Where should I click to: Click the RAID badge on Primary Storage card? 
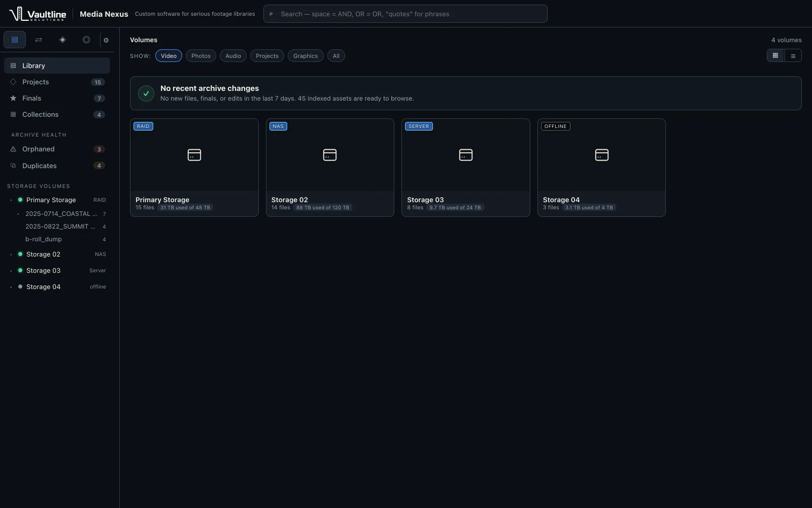coord(143,126)
